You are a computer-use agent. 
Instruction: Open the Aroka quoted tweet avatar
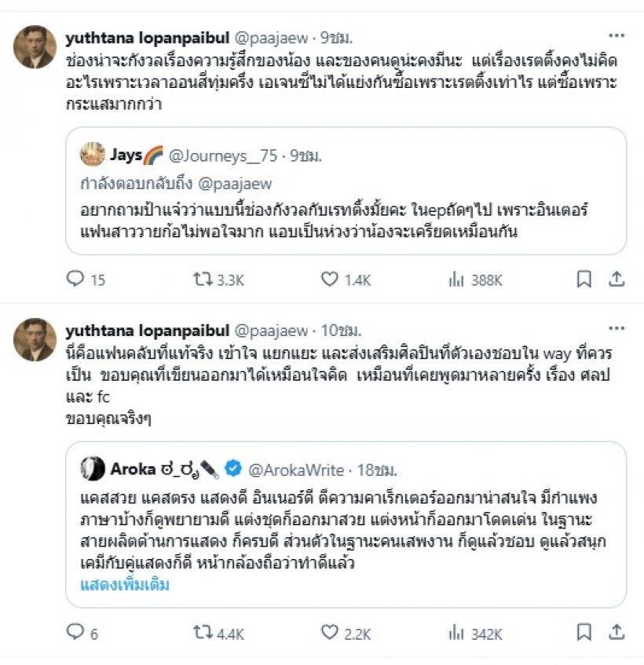[93, 469]
